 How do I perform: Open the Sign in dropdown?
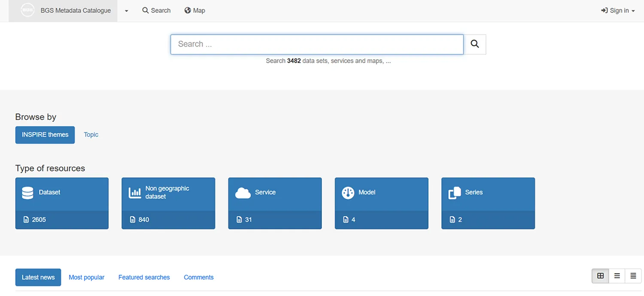tap(618, 10)
